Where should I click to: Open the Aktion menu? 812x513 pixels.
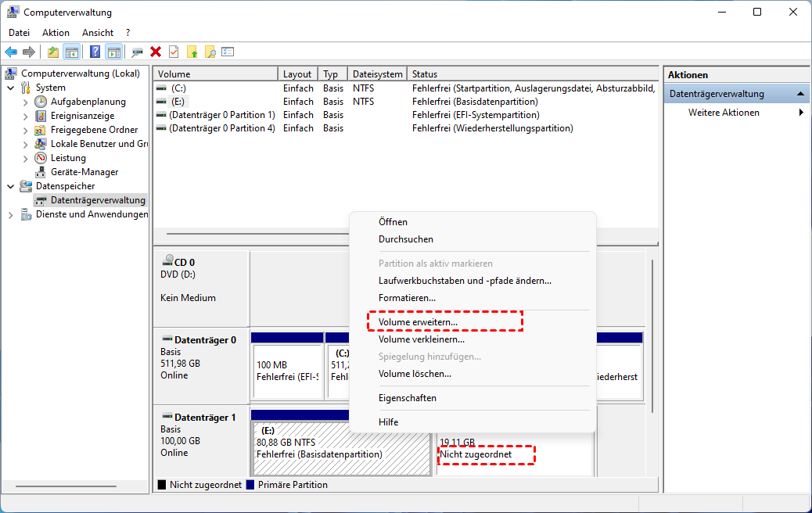[56, 33]
